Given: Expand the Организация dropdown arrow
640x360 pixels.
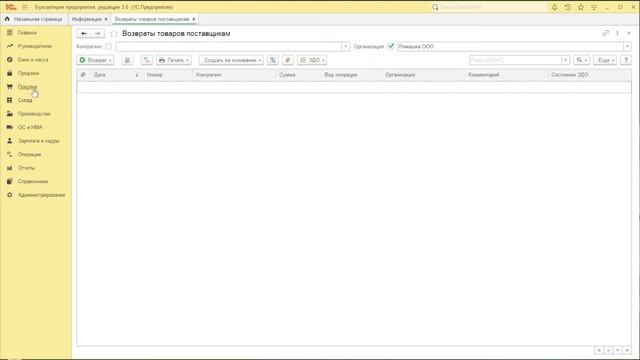Looking at the screenshot, I should (627, 47).
